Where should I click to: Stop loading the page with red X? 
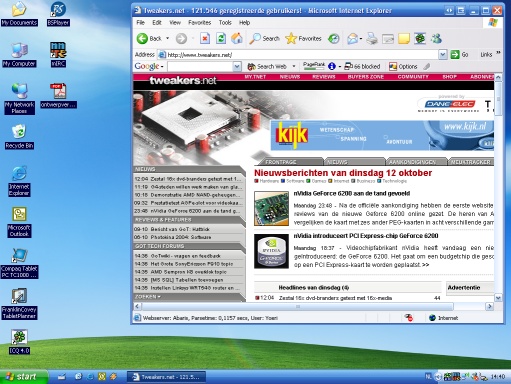[205, 39]
